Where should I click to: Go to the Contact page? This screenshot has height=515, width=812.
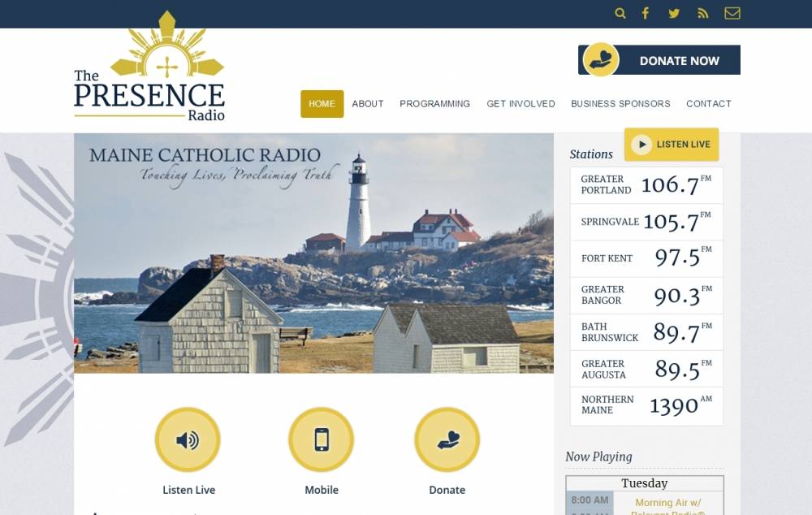tap(709, 104)
